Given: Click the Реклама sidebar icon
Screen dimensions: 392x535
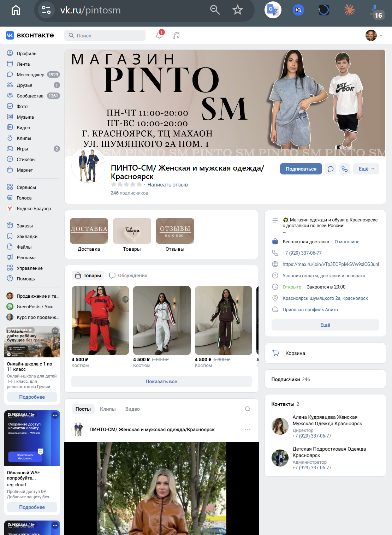Looking at the screenshot, I should click(10, 257).
